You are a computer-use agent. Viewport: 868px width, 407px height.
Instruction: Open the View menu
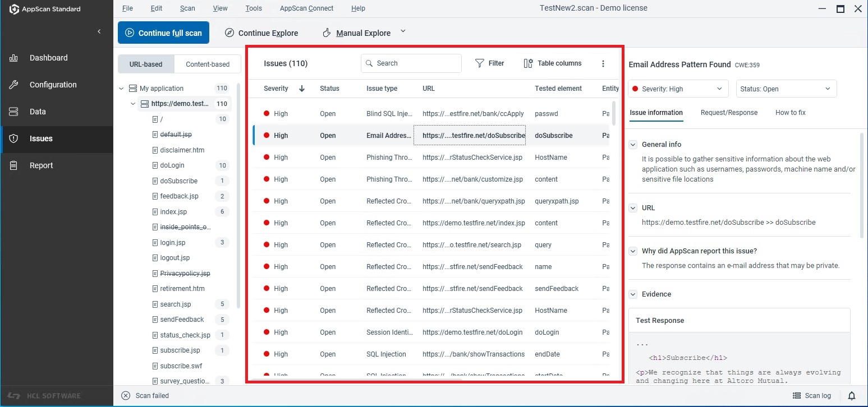(221, 8)
